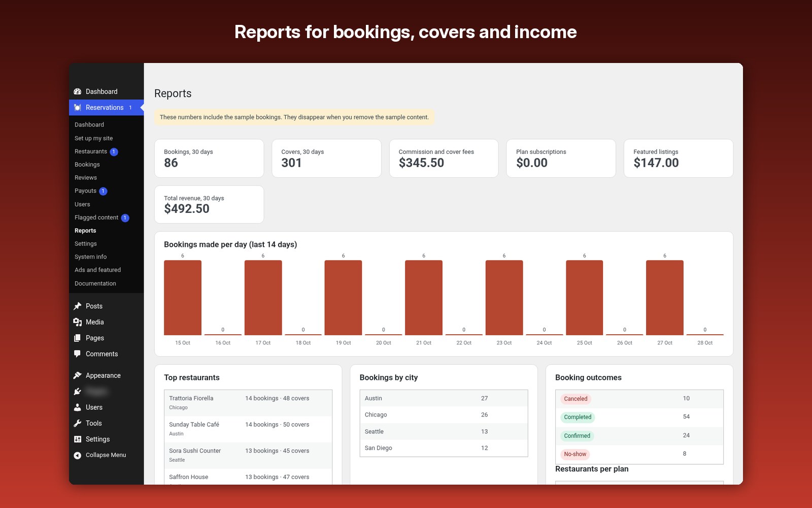Screen dimensions: 812x508
Task: Click the Payouts notification badge
Action: pos(103,192)
